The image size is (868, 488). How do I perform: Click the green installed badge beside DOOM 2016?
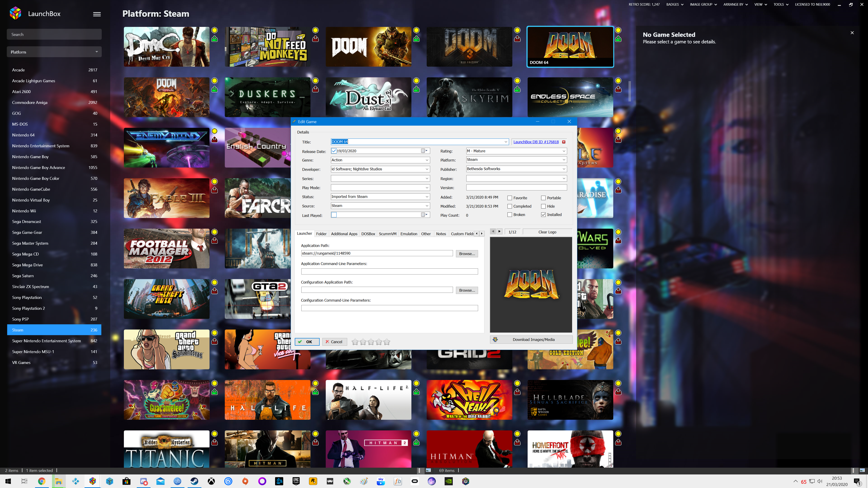pyautogui.click(x=416, y=39)
